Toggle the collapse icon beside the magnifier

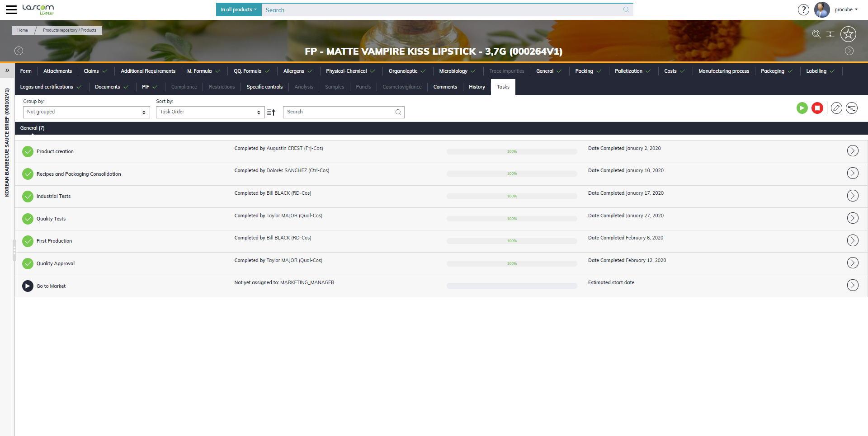click(830, 34)
